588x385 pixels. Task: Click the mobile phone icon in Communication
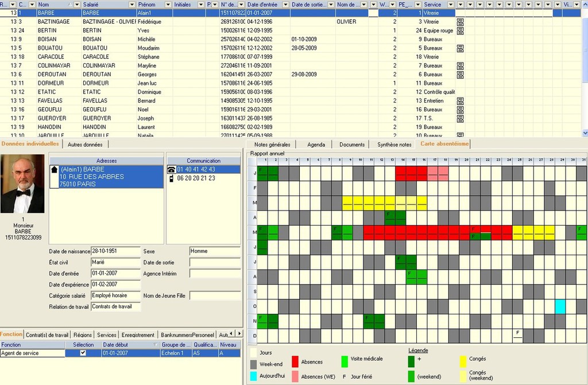click(171, 178)
